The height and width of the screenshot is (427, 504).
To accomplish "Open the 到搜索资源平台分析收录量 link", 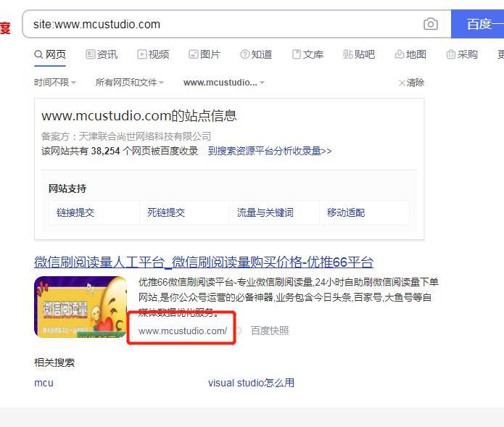I will click(x=270, y=151).
